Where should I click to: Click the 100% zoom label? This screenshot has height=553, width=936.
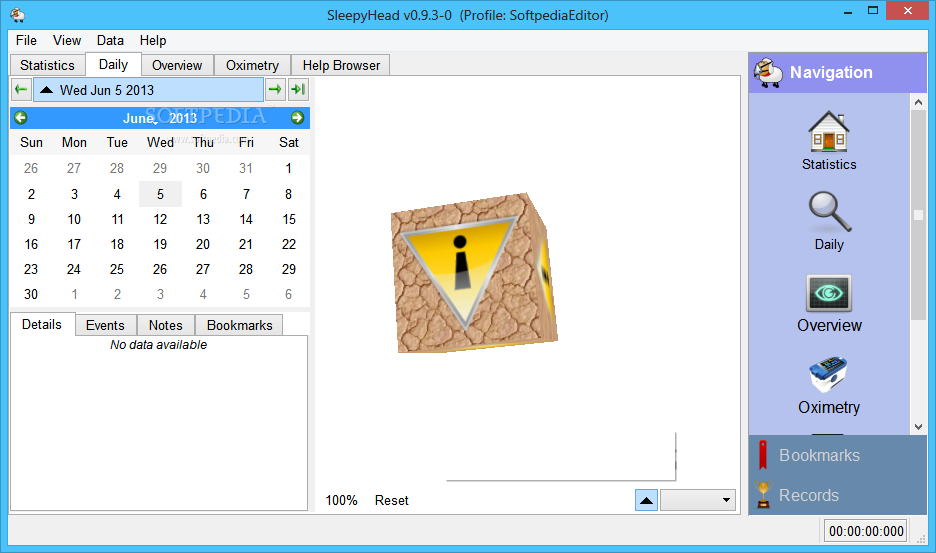click(341, 500)
